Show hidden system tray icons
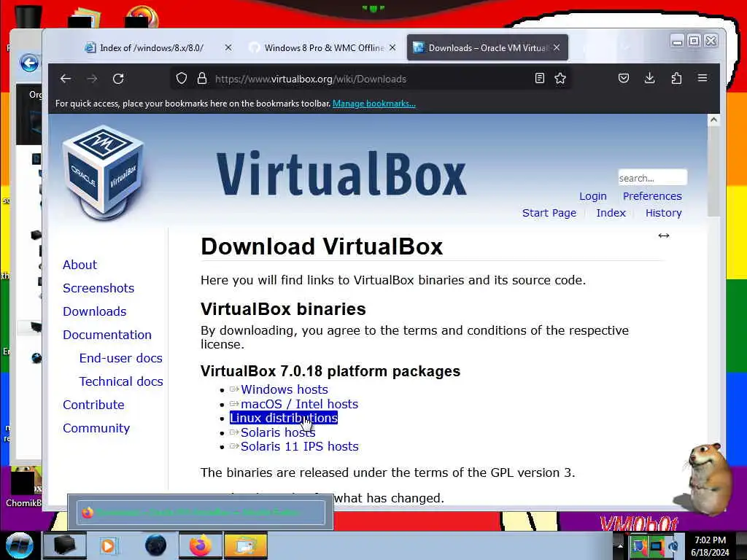Viewport: 747px width, 560px height. (620, 545)
